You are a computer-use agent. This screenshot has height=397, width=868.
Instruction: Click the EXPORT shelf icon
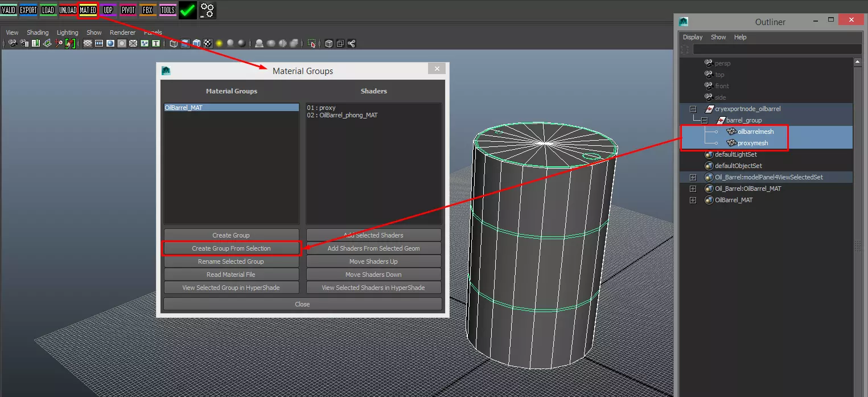click(28, 10)
